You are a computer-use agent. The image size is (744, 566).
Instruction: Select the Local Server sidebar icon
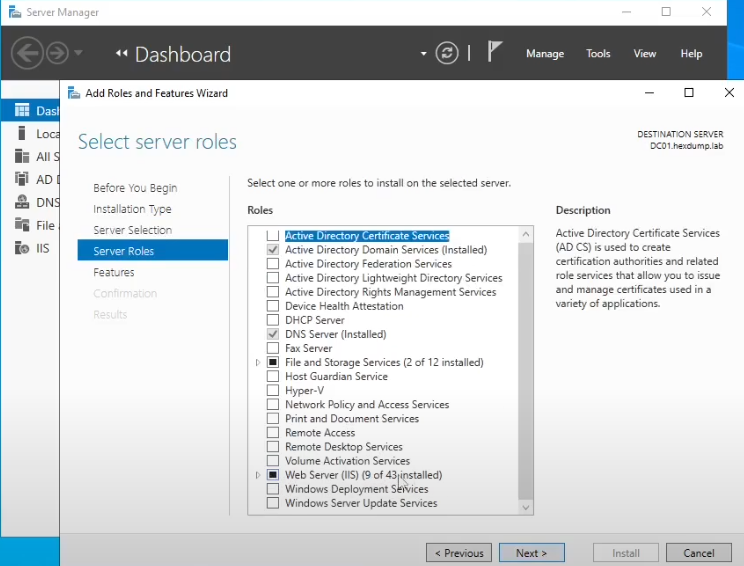[x=21, y=133]
